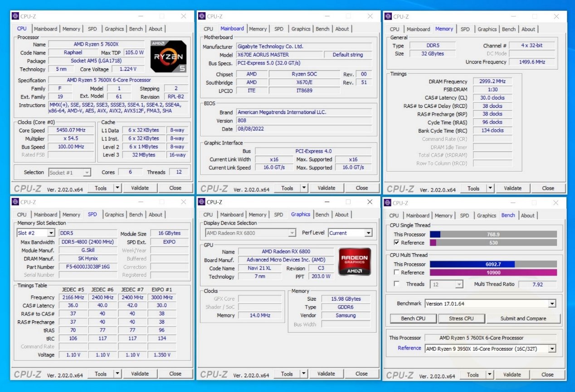The height and width of the screenshot is (392, 575).
Task: Click the Bench CPU button
Action: (x=414, y=319)
